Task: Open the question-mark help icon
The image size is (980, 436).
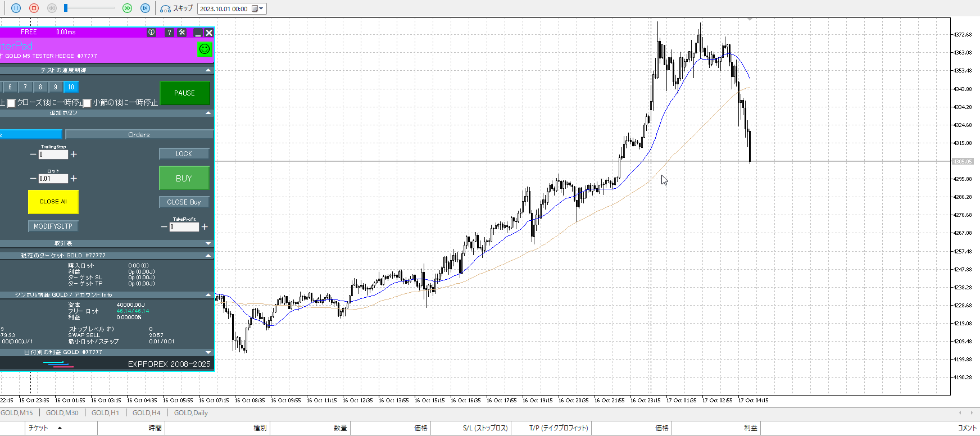Action: (169, 33)
